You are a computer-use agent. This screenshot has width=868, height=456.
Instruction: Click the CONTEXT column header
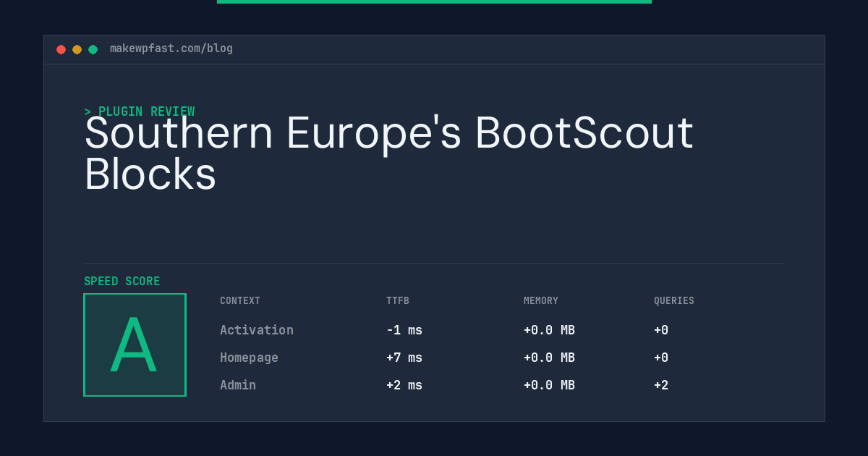pyautogui.click(x=240, y=301)
